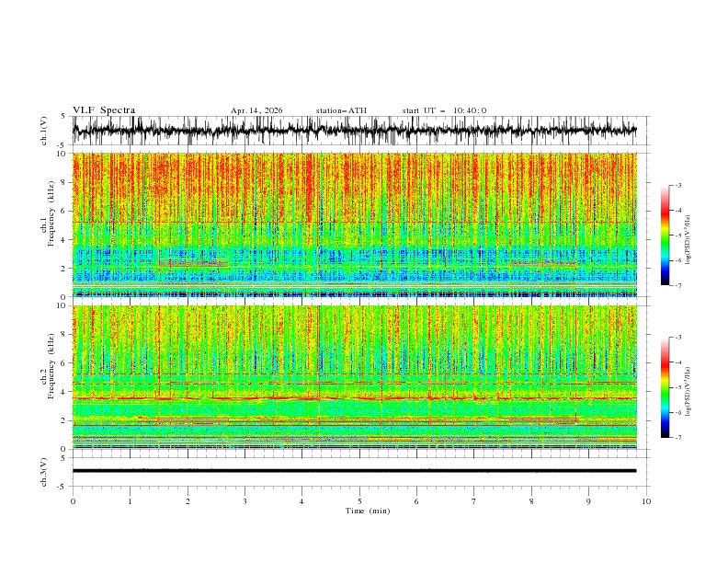Select upper colorbar "log(PSD)(V²/Hz)" label
The image size is (728, 563).
coord(688,240)
